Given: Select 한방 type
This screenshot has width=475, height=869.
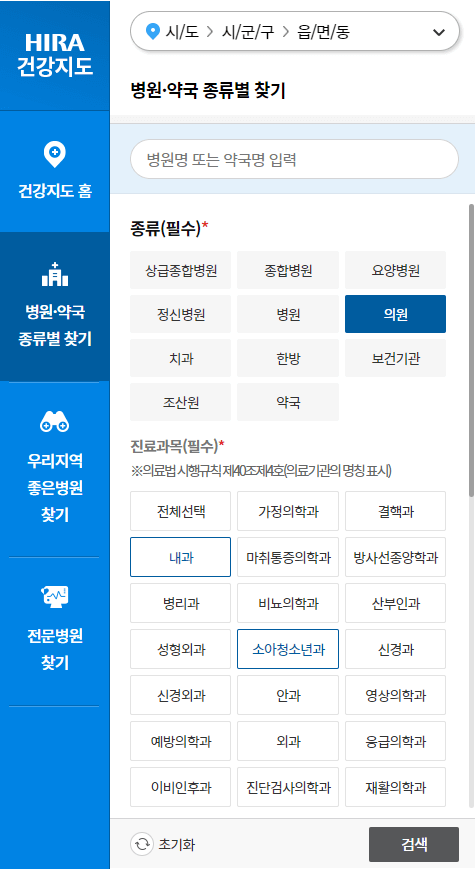Looking at the screenshot, I should [288, 358].
